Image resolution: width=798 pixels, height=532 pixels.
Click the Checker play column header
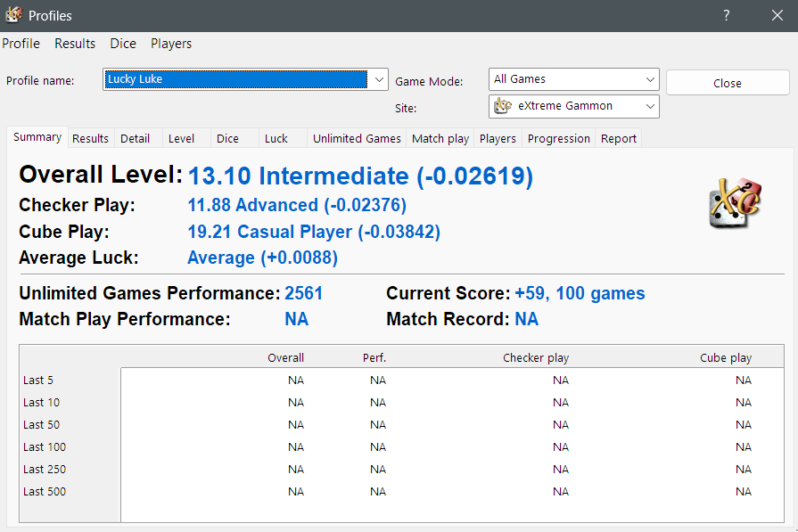[536, 357]
